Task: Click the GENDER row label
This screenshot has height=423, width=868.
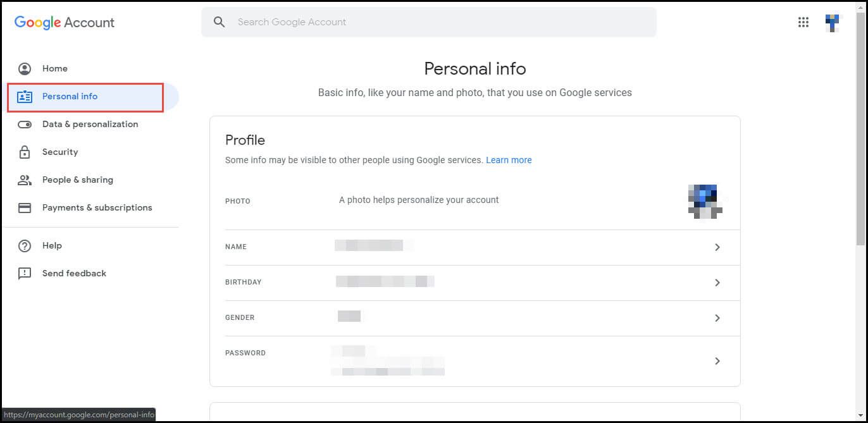Action: click(x=240, y=317)
